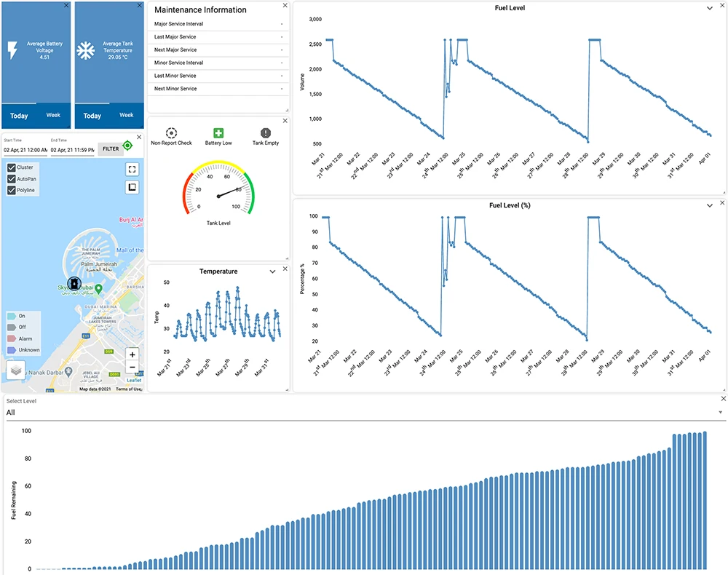
Task: Click the End Time date field
Action: (72, 150)
